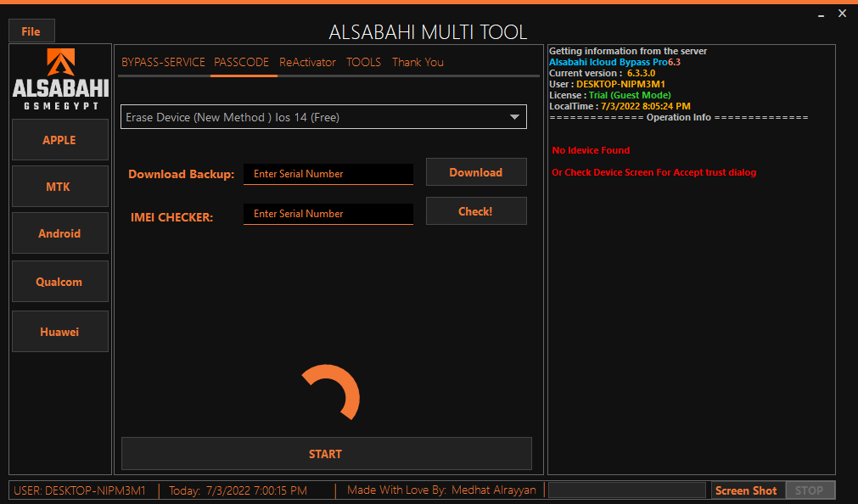Click the Screen Shot control in status bar

(x=746, y=490)
